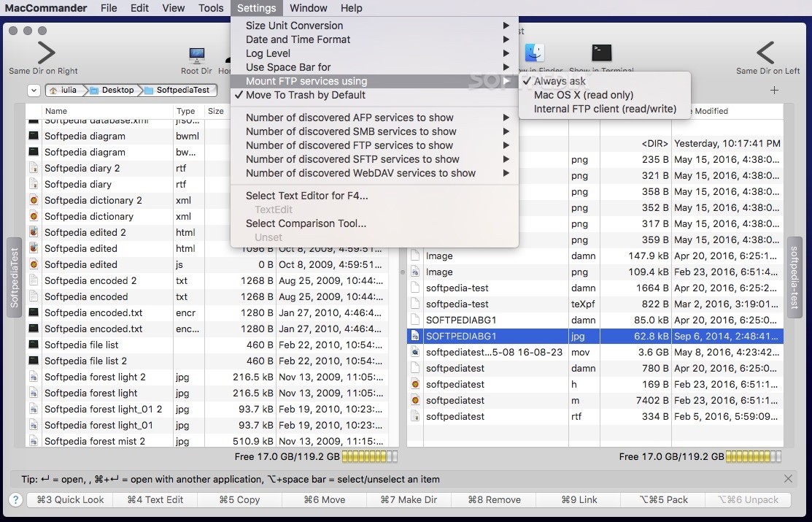
Task: Open the Show in Terminal icon
Action: (601, 53)
